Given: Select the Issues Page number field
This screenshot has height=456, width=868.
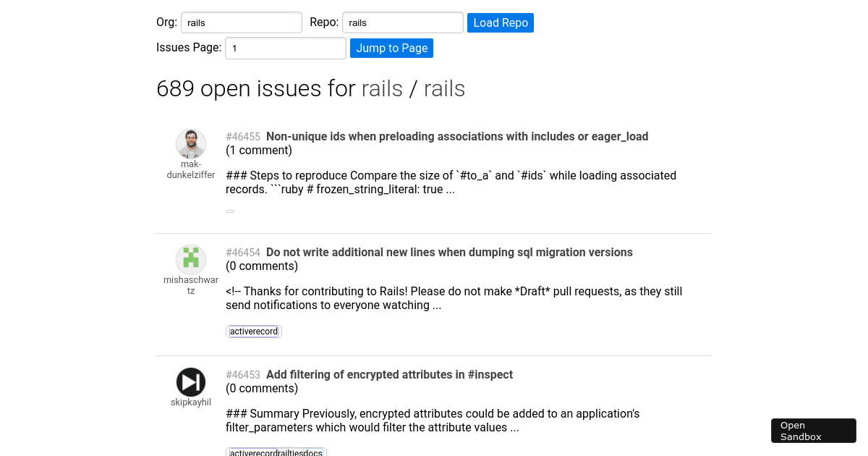Looking at the screenshot, I should coord(285,48).
